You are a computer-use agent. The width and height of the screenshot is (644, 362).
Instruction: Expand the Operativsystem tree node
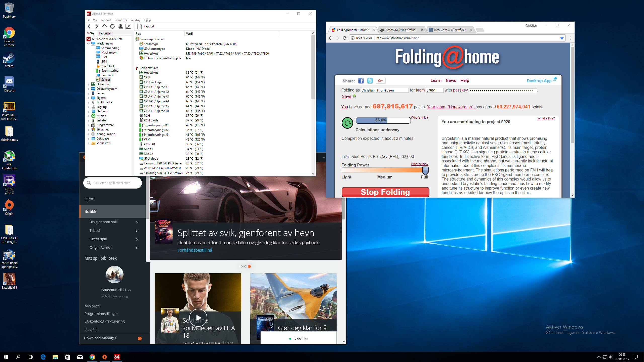click(x=89, y=89)
